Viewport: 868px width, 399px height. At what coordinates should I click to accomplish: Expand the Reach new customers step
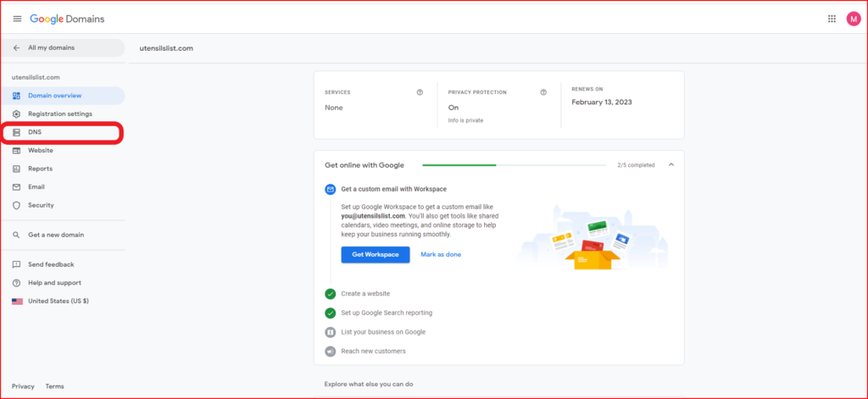(x=373, y=352)
